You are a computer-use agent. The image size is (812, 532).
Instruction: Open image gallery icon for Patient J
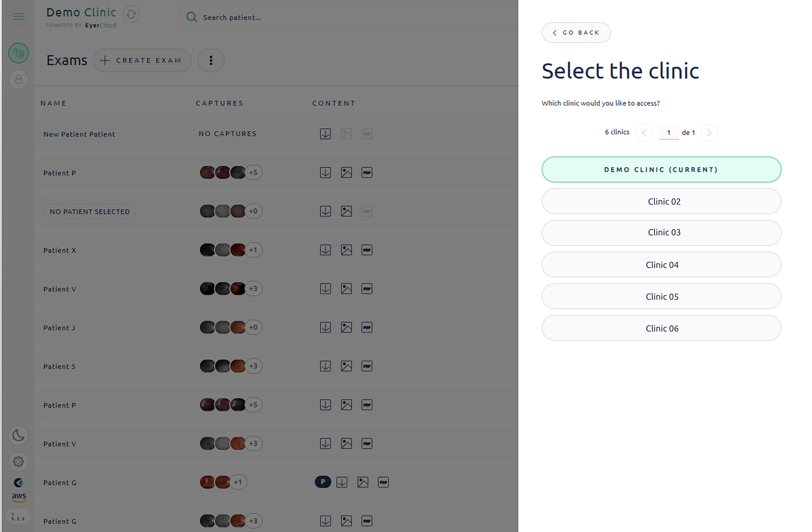[x=346, y=328]
